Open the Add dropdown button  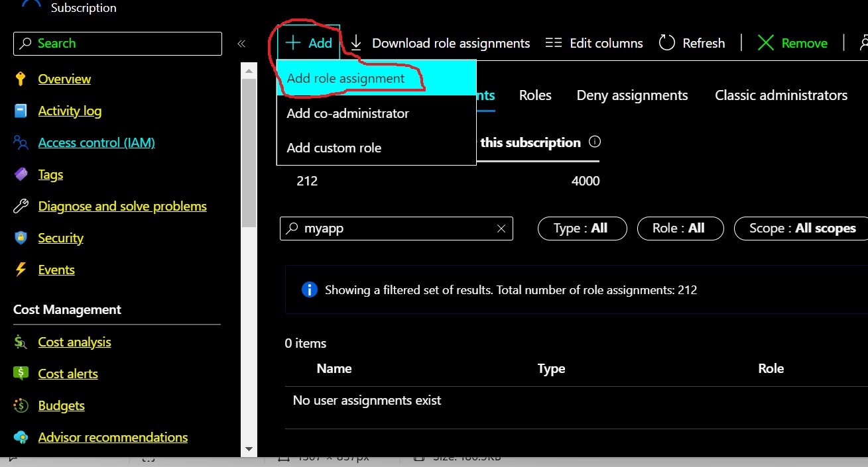point(309,43)
